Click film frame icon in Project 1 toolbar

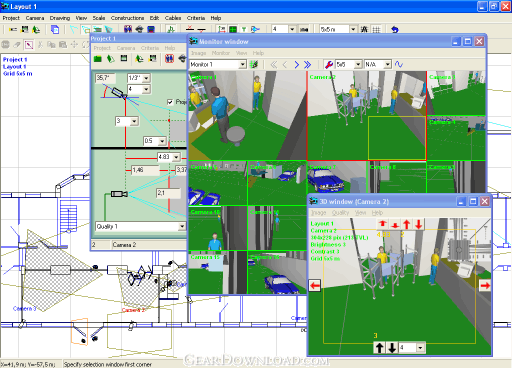(124, 59)
